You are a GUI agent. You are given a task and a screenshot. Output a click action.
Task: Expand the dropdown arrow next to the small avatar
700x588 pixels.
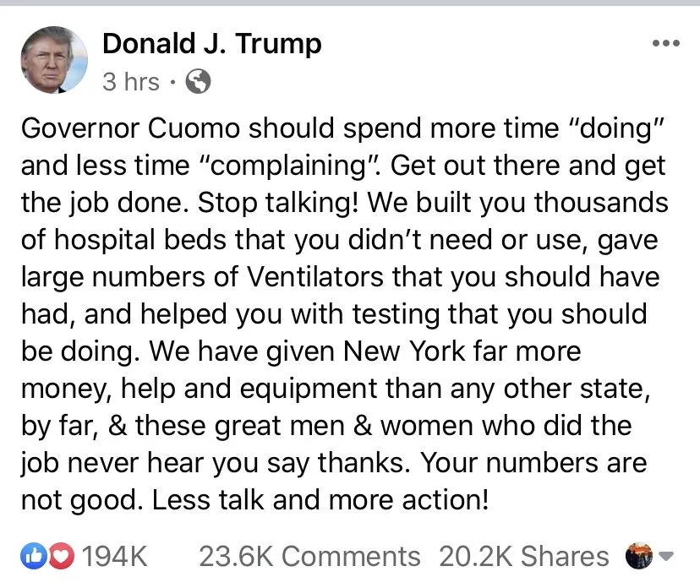[665, 557]
